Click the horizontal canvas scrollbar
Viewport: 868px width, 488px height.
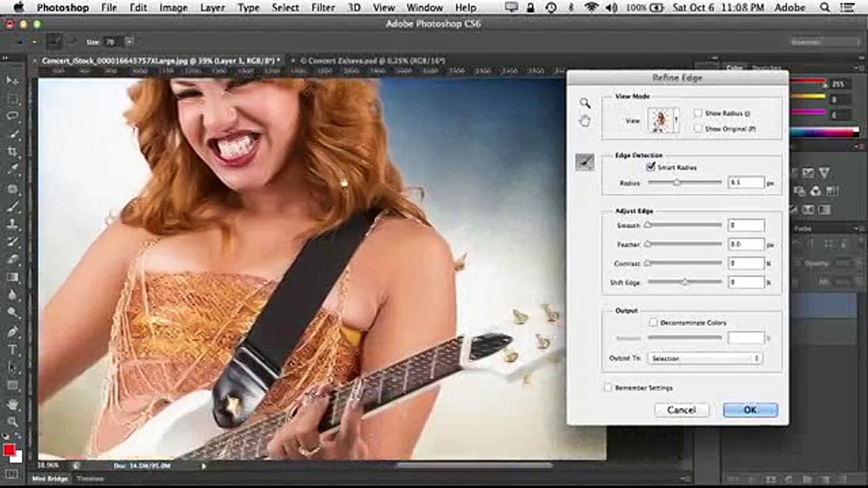pyautogui.click(x=473, y=465)
